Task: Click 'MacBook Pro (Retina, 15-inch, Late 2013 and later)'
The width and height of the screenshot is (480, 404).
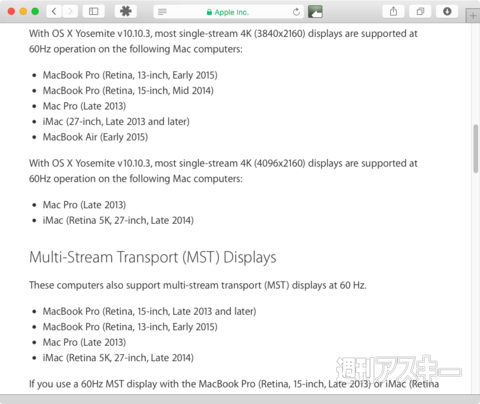Action: [149, 311]
